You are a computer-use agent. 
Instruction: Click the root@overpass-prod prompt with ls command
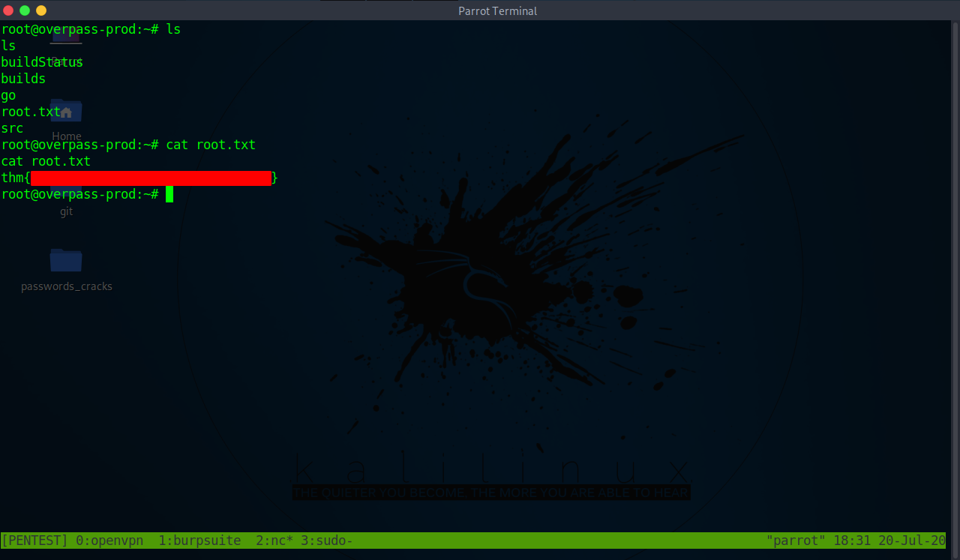click(x=91, y=29)
